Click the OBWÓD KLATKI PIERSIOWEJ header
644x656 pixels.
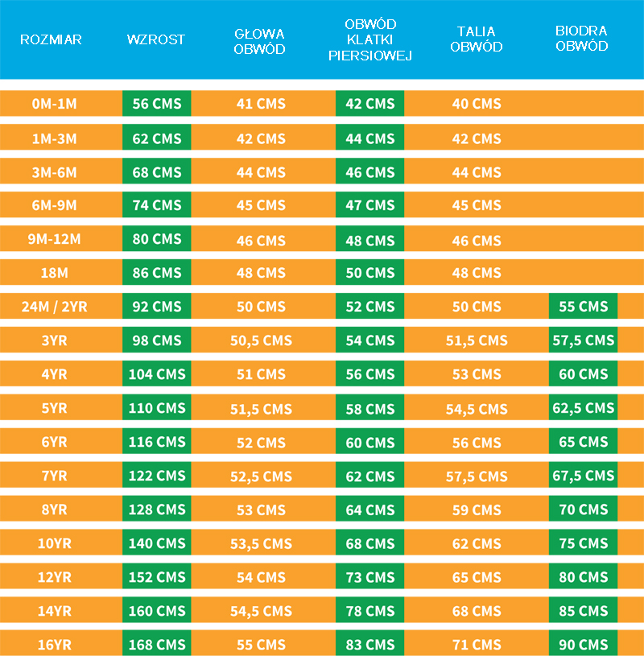(x=369, y=40)
